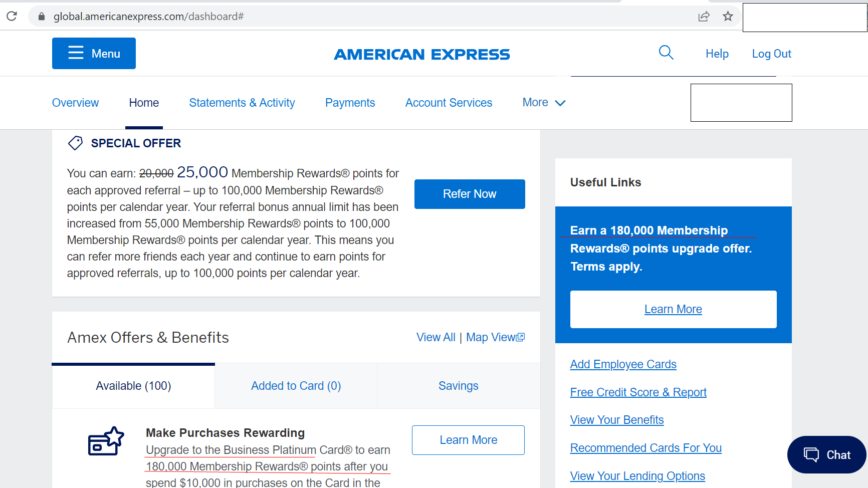Switch to Statements & Activity tab
Screen dimensions: 868x488
pyautogui.click(x=242, y=103)
